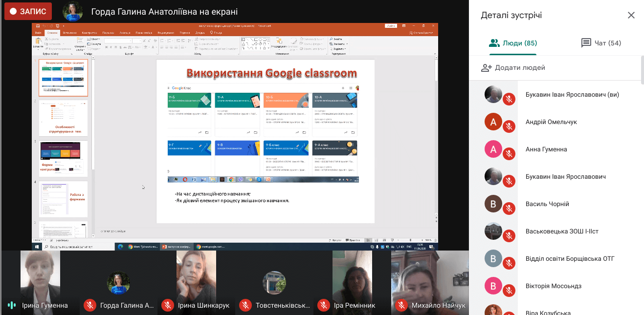Select participant Букавин Іван Ярославович (ви)
The image size is (644, 315).
click(x=572, y=95)
